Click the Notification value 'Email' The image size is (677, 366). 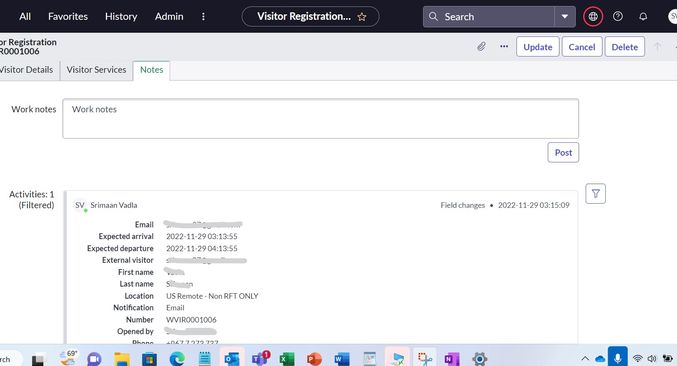pyautogui.click(x=175, y=308)
